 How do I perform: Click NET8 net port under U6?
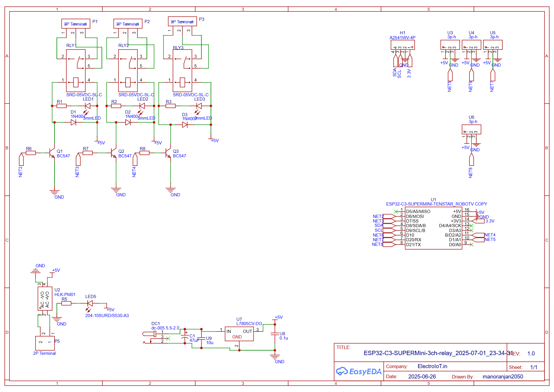pyautogui.click(x=471, y=159)
